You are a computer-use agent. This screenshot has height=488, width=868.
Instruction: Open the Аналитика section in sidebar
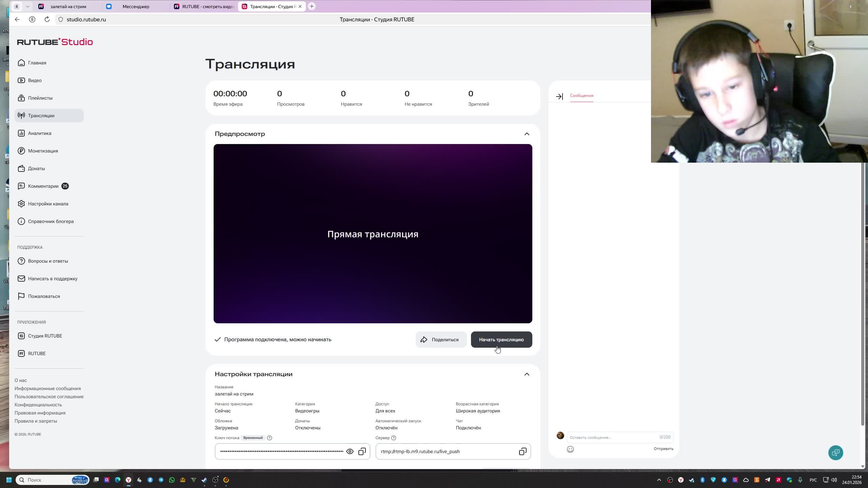point(40,133)
